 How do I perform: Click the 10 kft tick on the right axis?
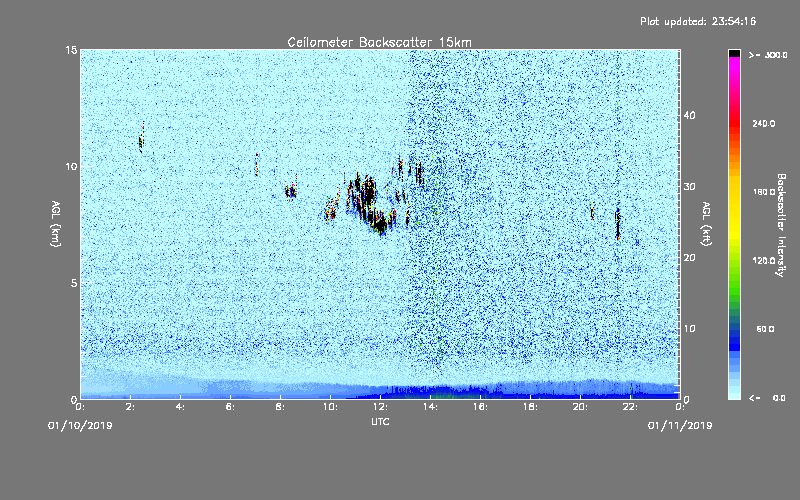689,329
